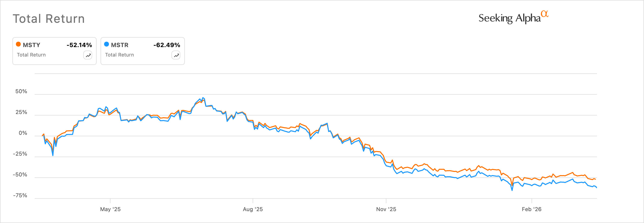Click Total Return text under MSTY
Image resolution: width=644 pixels, height=223 pixels.
31,55
